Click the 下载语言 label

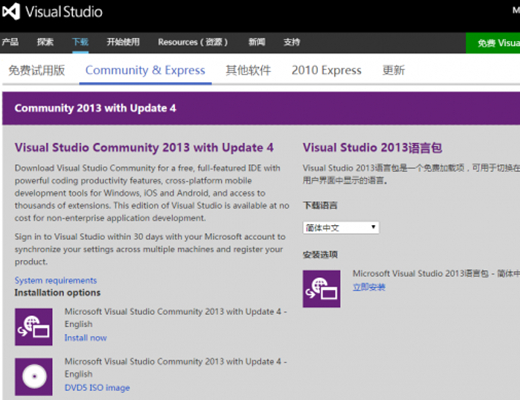[x=320, y=205]
